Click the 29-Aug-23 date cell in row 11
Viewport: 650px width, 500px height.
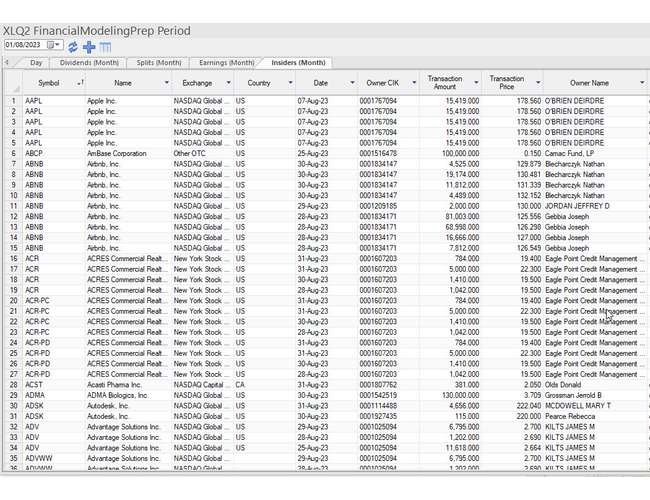[327, 206]
